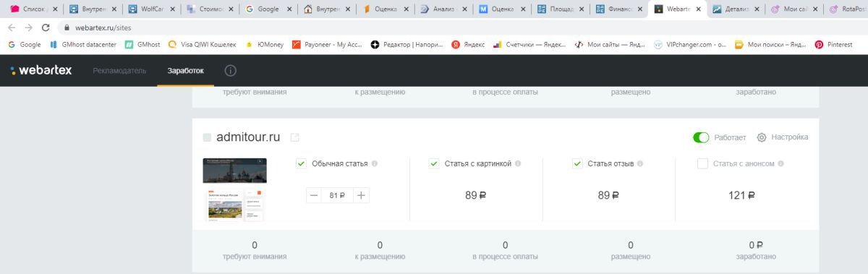
Task: Show info tooltip for Статья с картинкой
Action: 518,164
